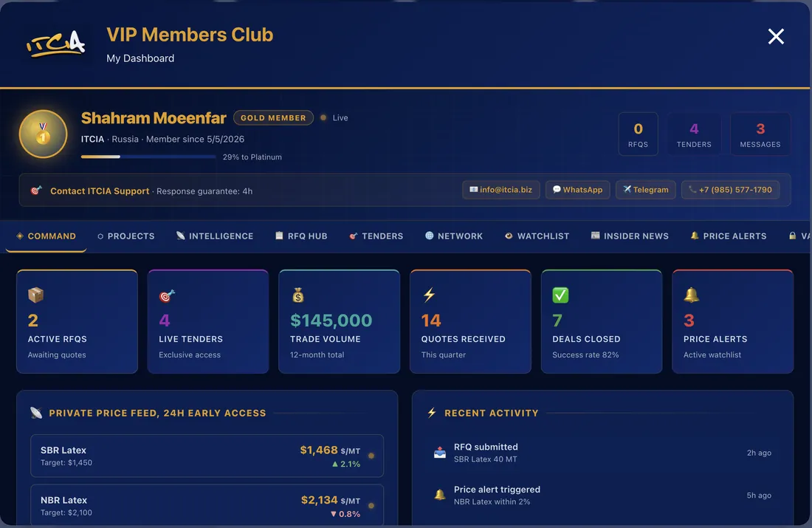Click the ITCIA logo in header

click(56, 44)
